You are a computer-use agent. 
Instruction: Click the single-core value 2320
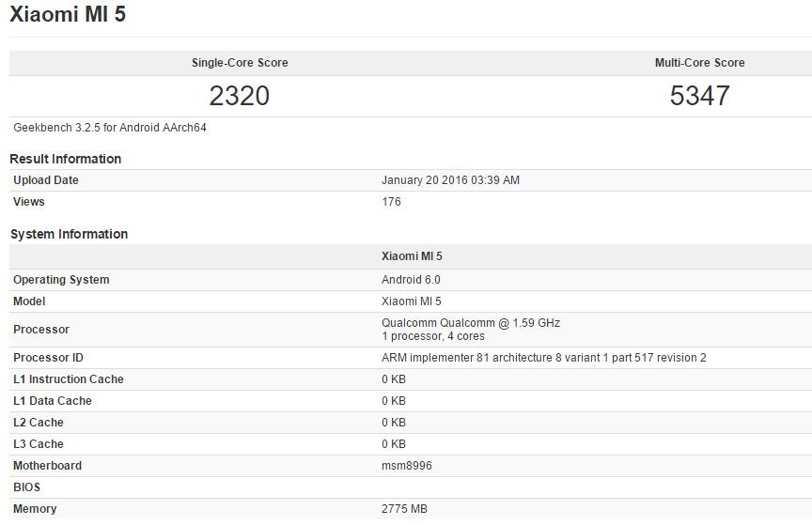240,96
